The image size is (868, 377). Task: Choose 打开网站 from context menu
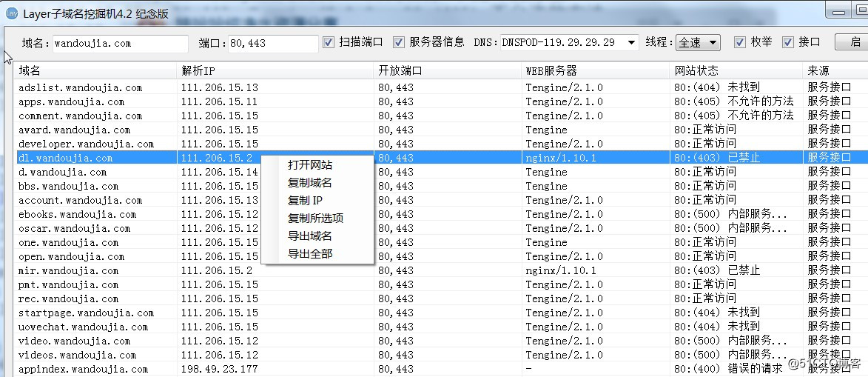[310, 165]
